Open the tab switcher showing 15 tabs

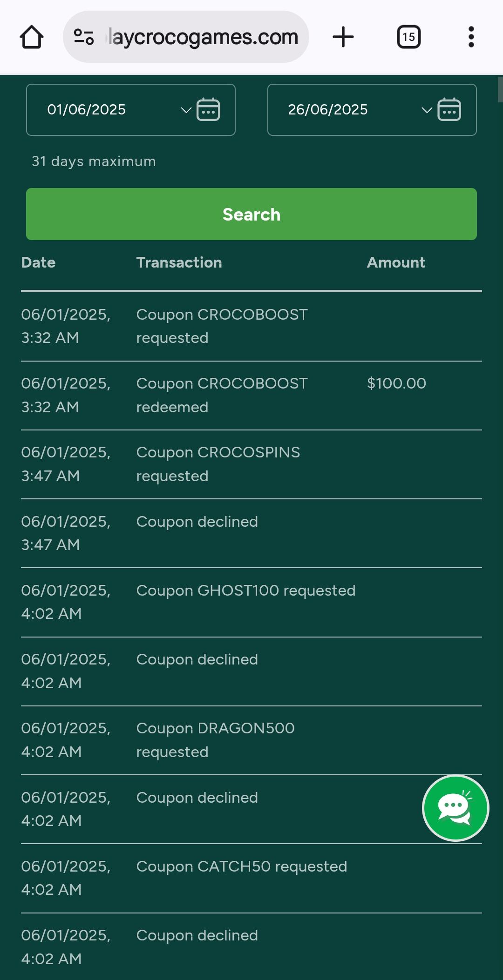(408, 37)
